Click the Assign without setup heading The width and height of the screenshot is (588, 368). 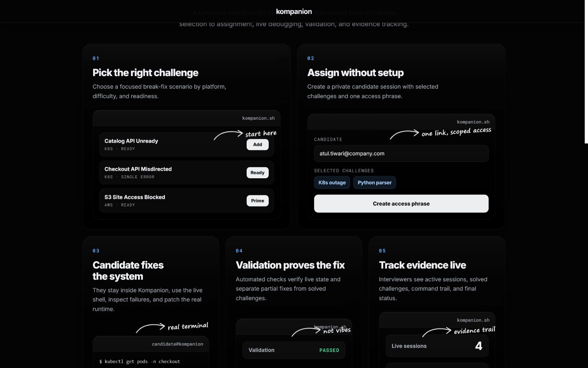pos(355,73)
